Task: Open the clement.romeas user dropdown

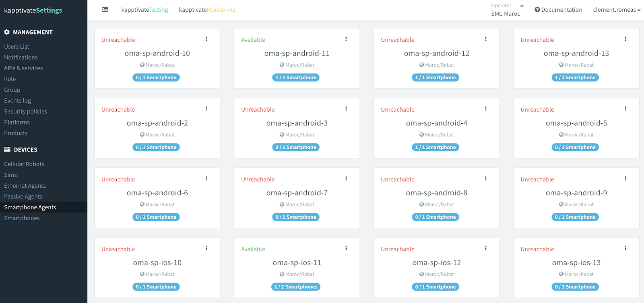Action: [616, 10]
